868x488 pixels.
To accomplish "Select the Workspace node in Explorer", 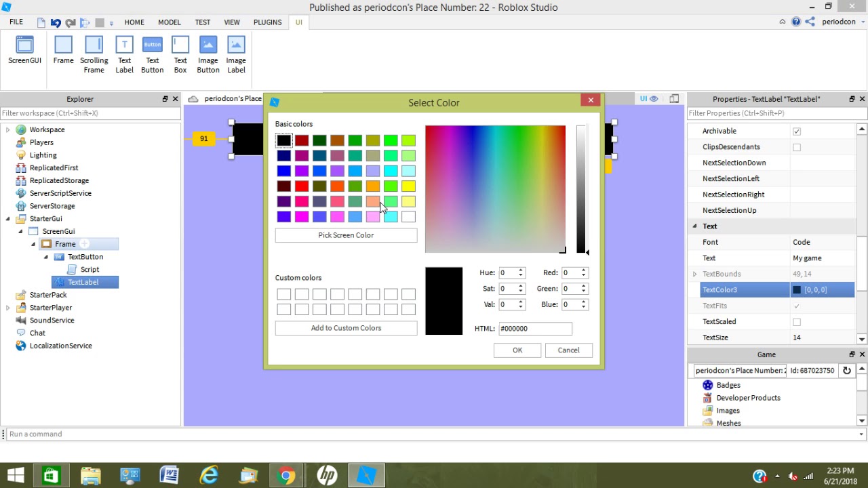I will (47, 129).
